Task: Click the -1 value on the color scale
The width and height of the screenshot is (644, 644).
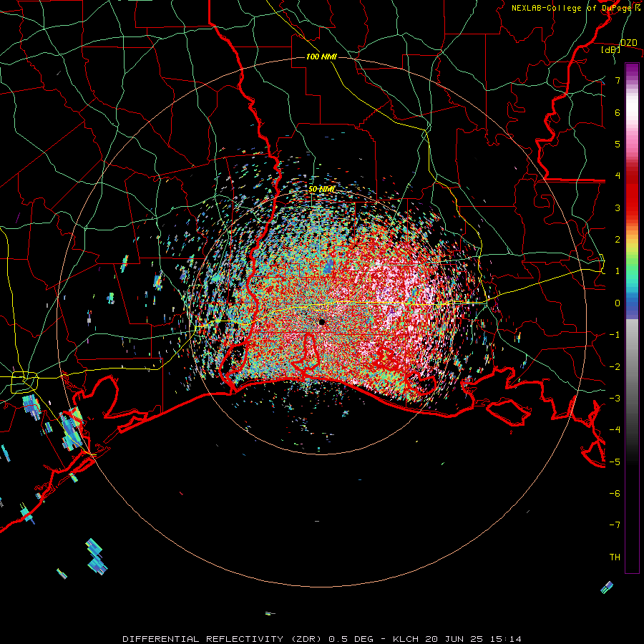Action: [x=615, y=335]
